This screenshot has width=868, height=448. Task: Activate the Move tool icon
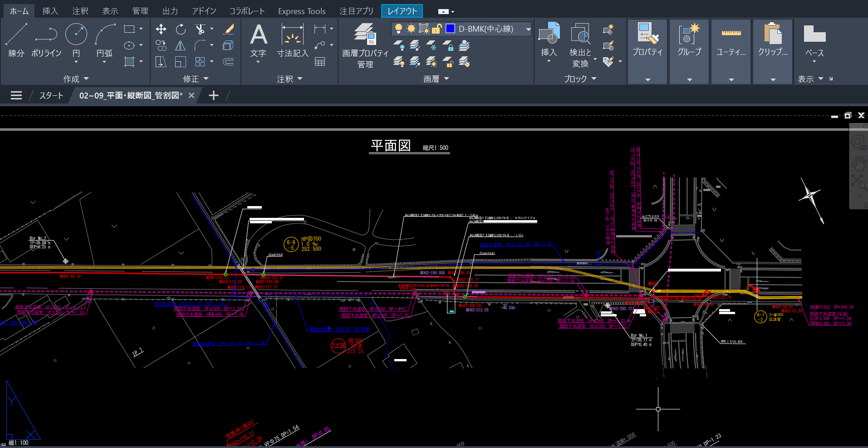click(x=161, y=30)
